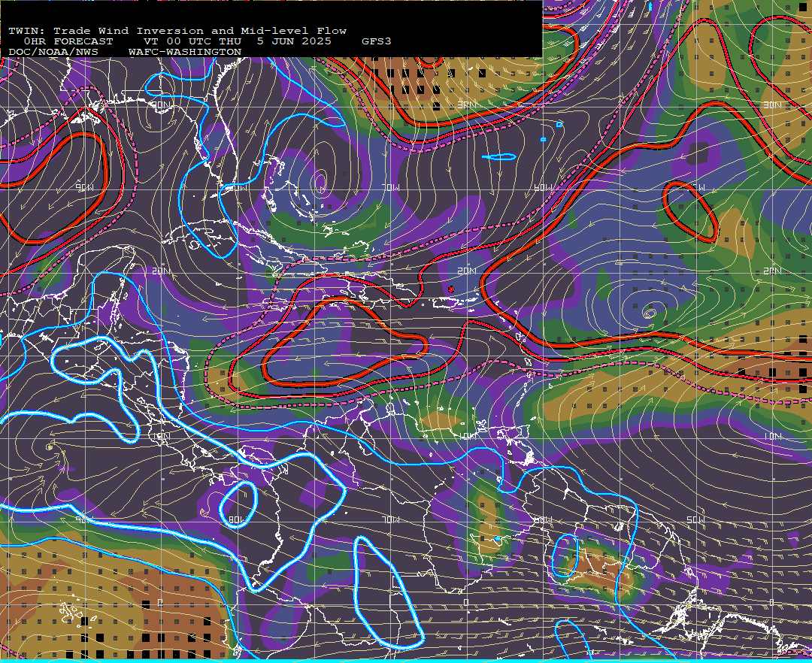Image resolution: width=812 pixels, height=663 pixels.
Task: Select the '0HR FORECAST' header text
Action: pos(68,41)
